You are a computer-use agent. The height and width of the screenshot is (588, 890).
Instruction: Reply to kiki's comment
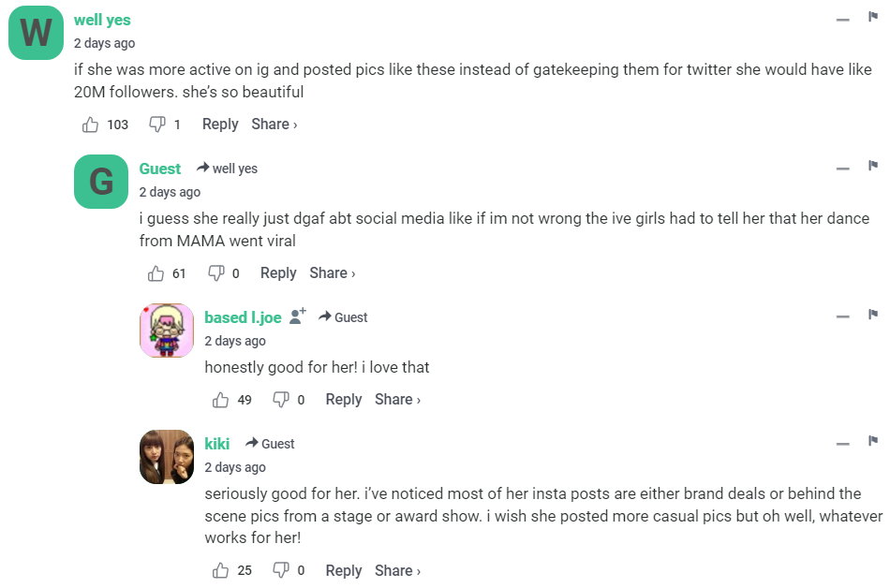pyautogui.click(x=344, y=571)
